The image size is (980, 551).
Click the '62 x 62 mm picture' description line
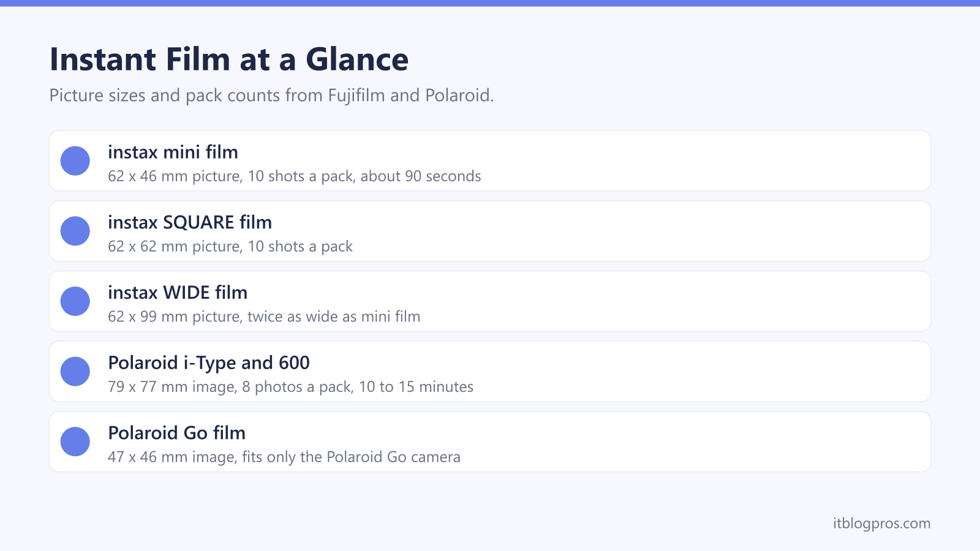pos(230,247)
